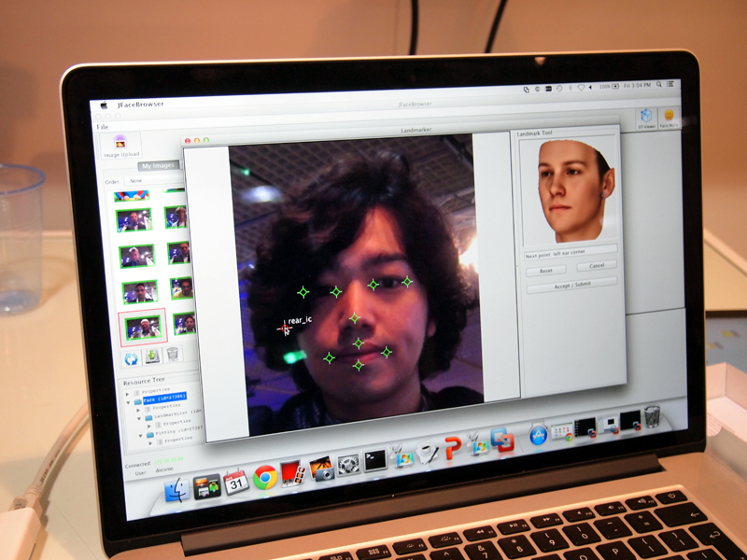Expand Properties under LandmarkList
Screen dimensions: 747x560
tap(149, 427)
